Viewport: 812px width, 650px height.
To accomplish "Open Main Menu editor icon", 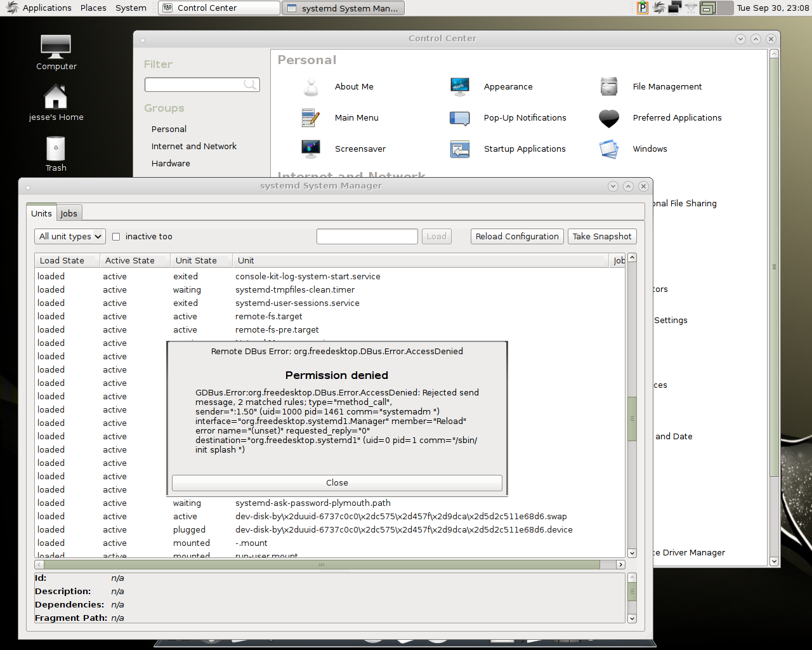I will point(310,117).
